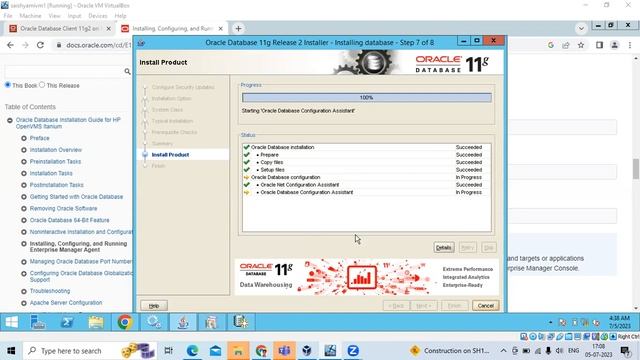Viewport: 640px width, 360px height.
Task: Open VirtualBox Devices menu
Action: coord(98,16)
